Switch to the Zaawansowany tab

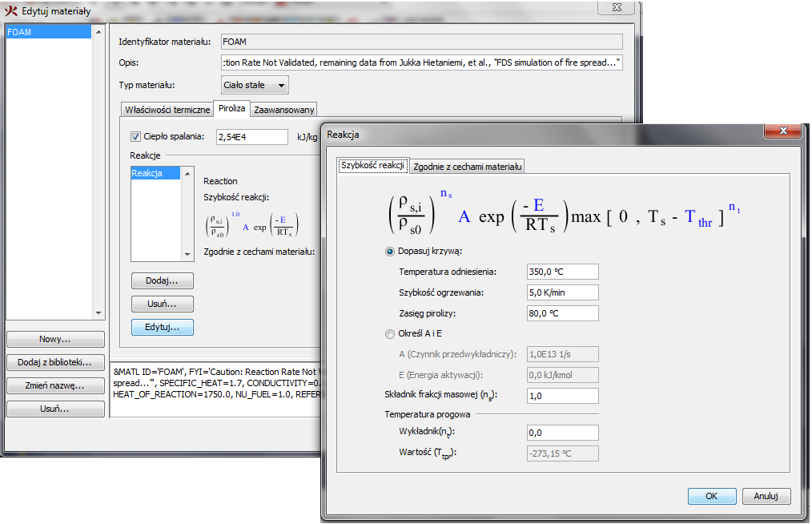tap(283, 110)
